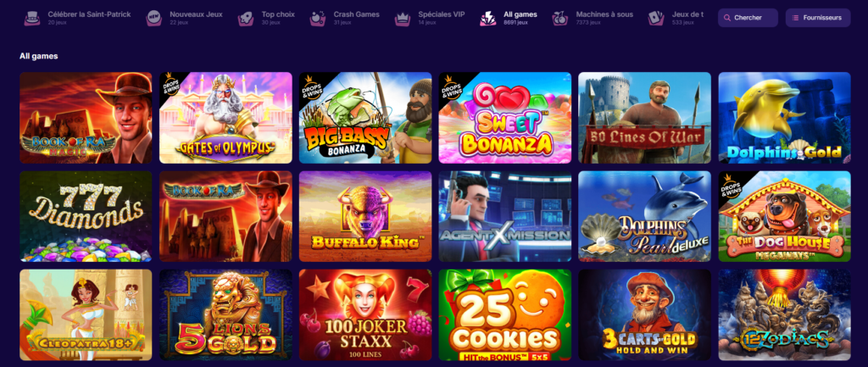The width and height of the screenshot is (868, 367).
Task: Open the Fournisseurs providers filter
Action: (818, 18)
